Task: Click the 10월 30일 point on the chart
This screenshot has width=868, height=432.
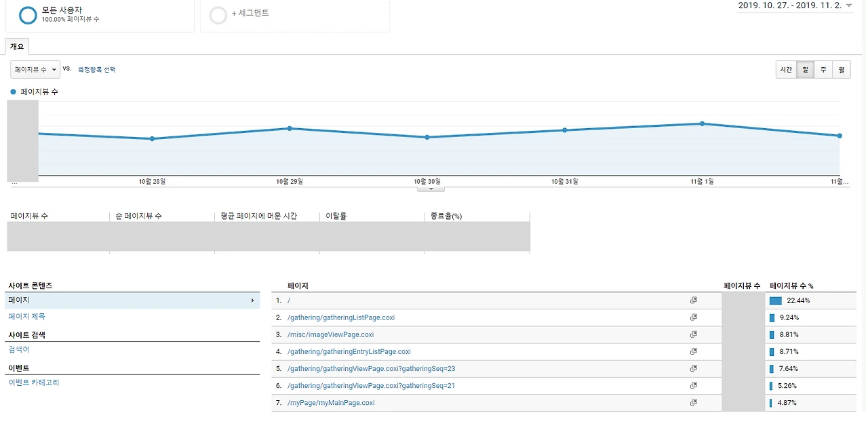Action: [x=427, y=137]
